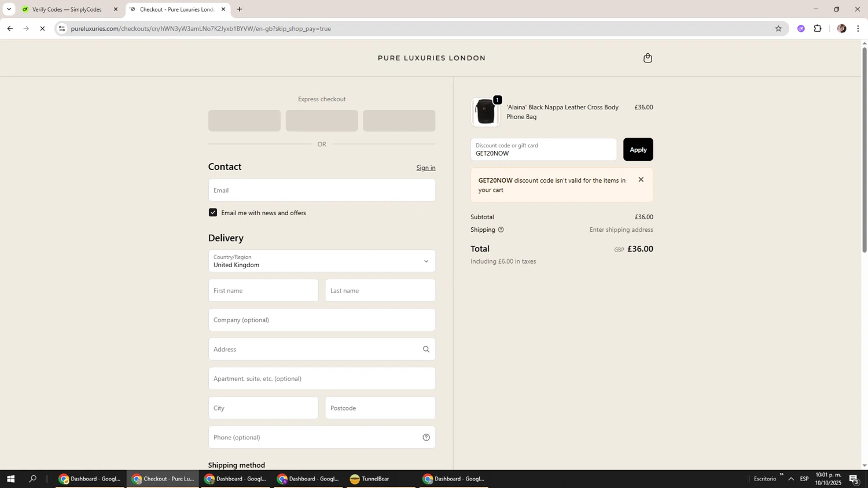Open the browser extensions puzzle icon

818,28
